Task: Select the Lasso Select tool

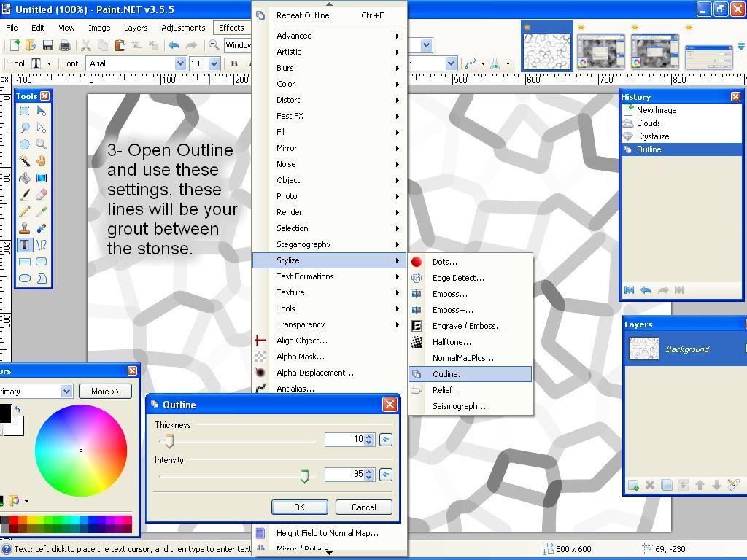Action: point(25,128)
